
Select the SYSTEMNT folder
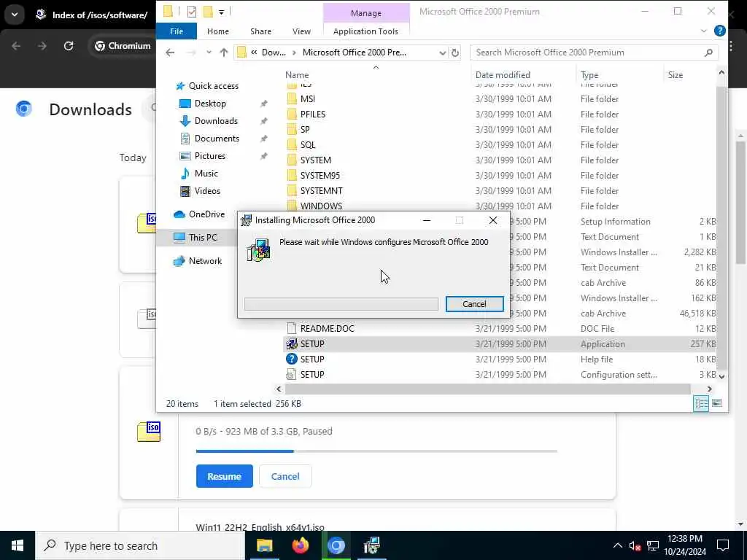pos(321,190)
